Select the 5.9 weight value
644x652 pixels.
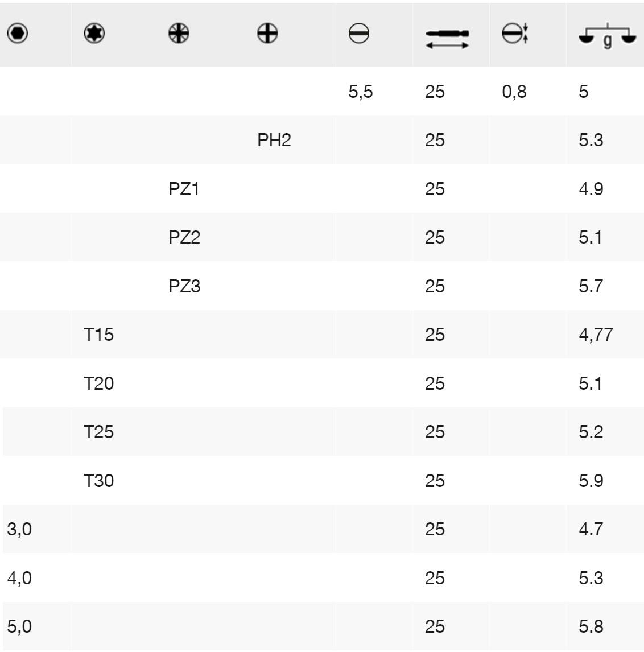[591, 481]
